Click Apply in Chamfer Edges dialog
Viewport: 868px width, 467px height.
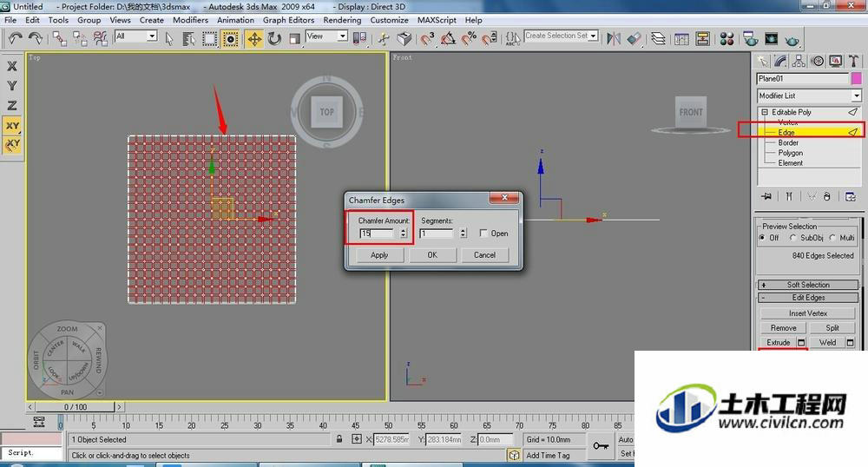pos(379,255)
